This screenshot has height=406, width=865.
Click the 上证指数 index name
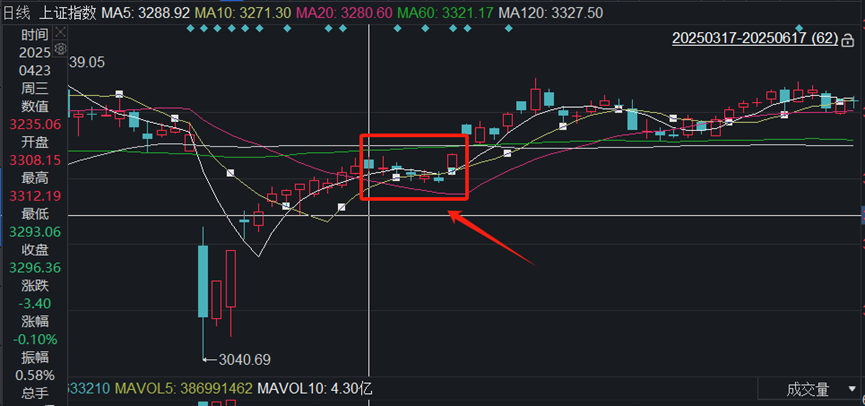point(68,12)
